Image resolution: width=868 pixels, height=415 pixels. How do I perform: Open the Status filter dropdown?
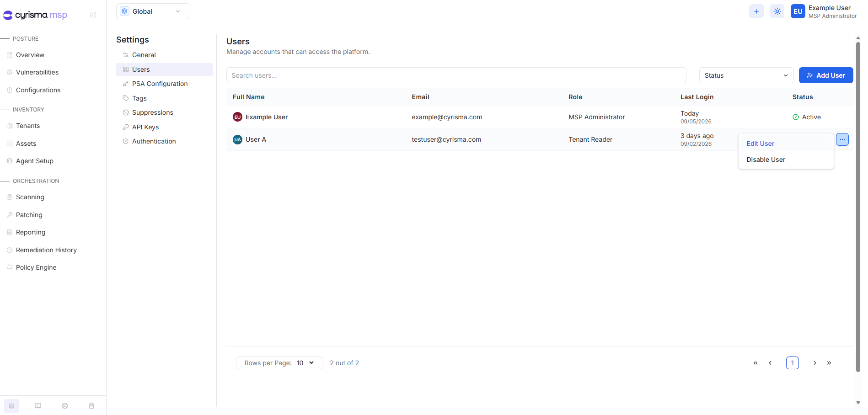[746, 75]
